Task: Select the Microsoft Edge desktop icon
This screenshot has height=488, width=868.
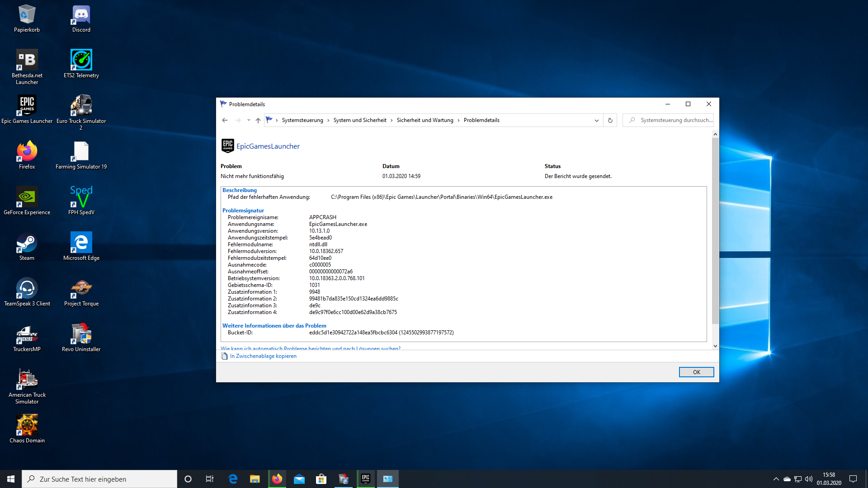Action: click(81, 246)
